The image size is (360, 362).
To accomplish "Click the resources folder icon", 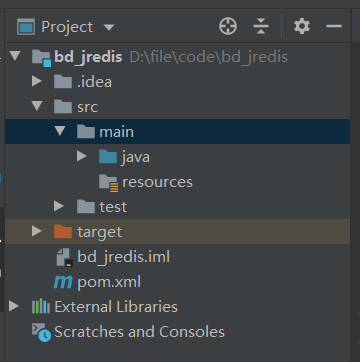I will (x=108, y=182).
